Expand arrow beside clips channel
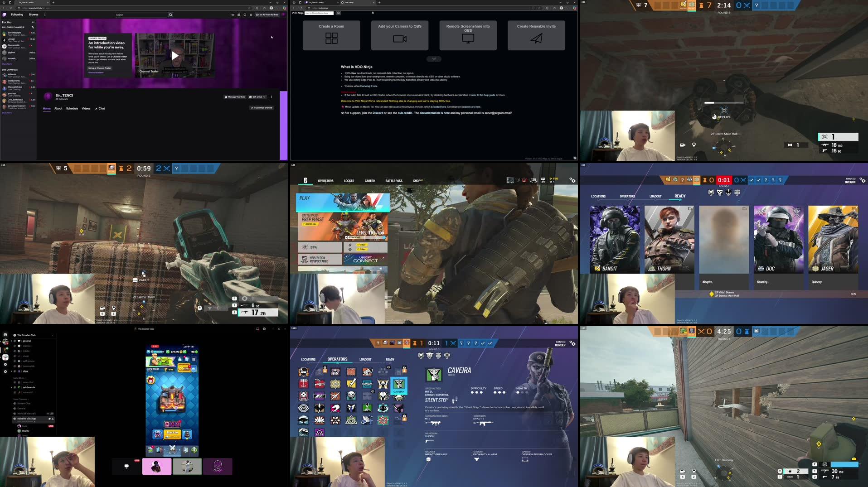The image size is (868, 487). pos(11,371)
